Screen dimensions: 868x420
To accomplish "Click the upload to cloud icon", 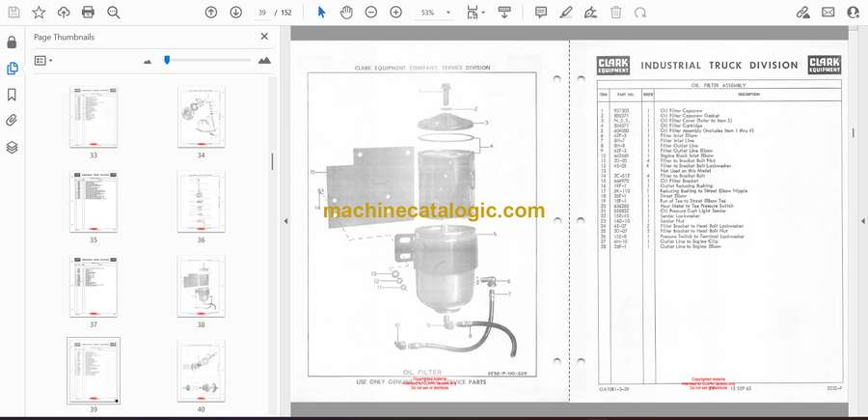I will [64, 13].
